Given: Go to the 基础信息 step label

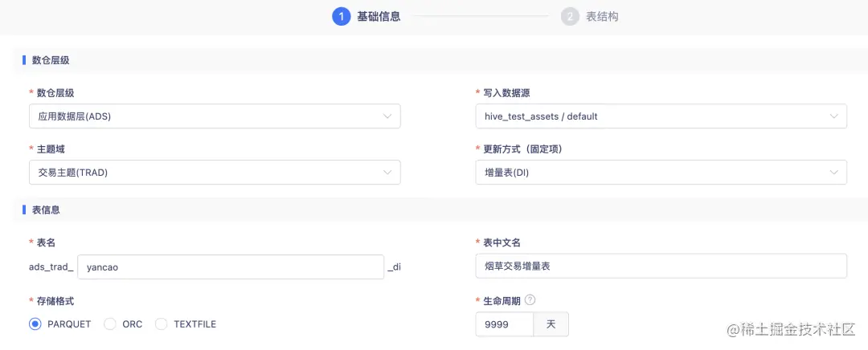Looking at the screenshot, I should point(379,17).
